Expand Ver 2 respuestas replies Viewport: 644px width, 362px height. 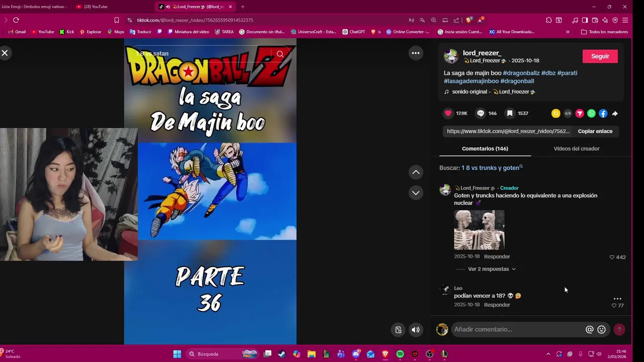pos(492,269)
